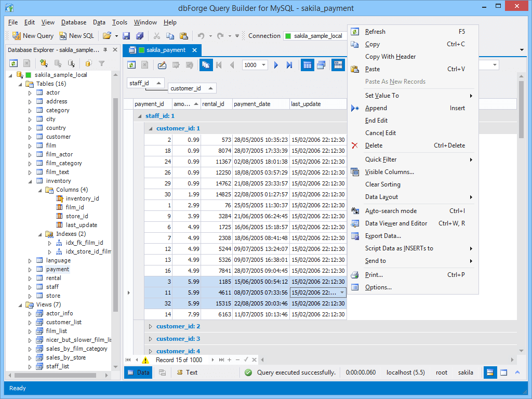Image resolution: width=532 pixels, height=399 pixels.
Task: Switch to the sakila_payment tab
Action: pos(163,50)
